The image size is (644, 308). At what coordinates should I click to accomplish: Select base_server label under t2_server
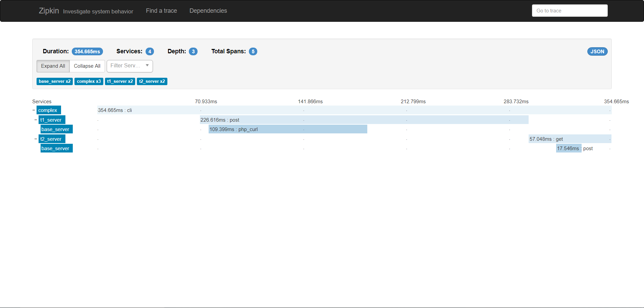(56, 148)
